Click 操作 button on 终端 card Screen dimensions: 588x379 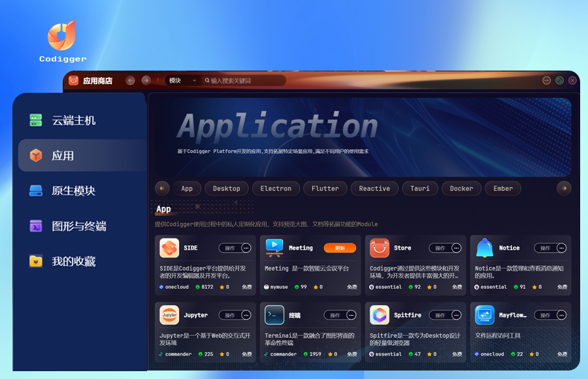click(335, 315)
